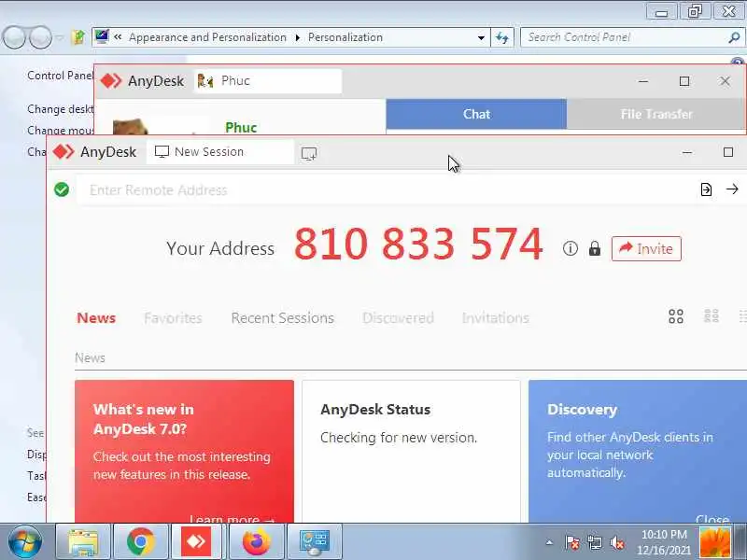Click the 810 833 574 address number
The image size is (747, 560).
pyautogui.click(x=418, y=244)
